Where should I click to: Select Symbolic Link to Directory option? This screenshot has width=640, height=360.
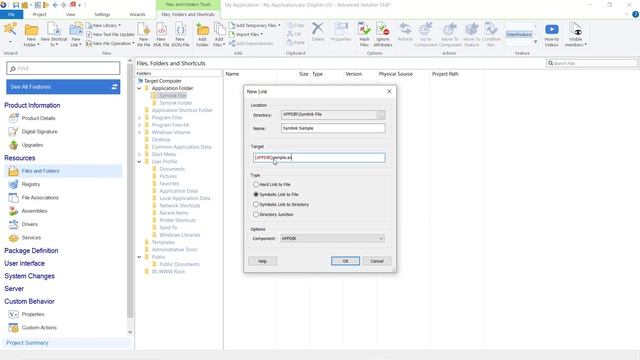click(x=256, y=204)
